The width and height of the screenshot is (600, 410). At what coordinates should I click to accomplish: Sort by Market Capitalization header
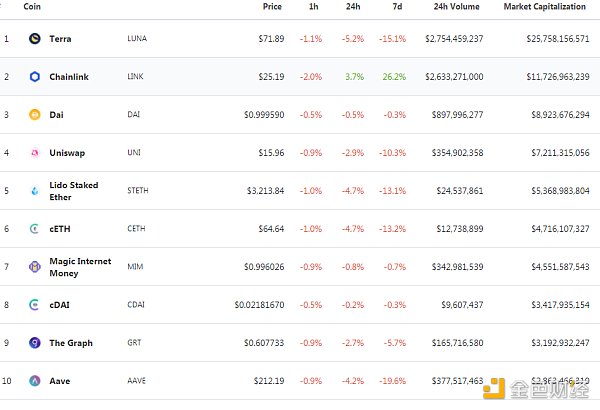pyautogui.click(x=546, y=7)
